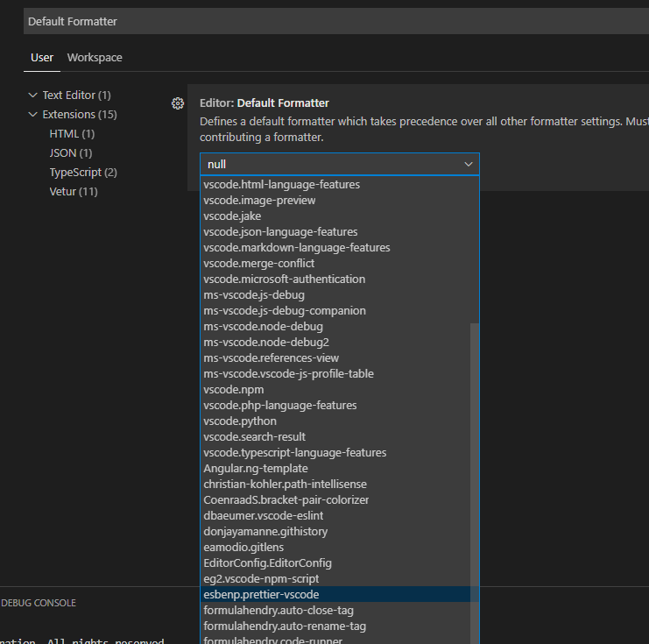Choose ms-vscode.js-debug option
649x644 pixels.
coord(335,295)
